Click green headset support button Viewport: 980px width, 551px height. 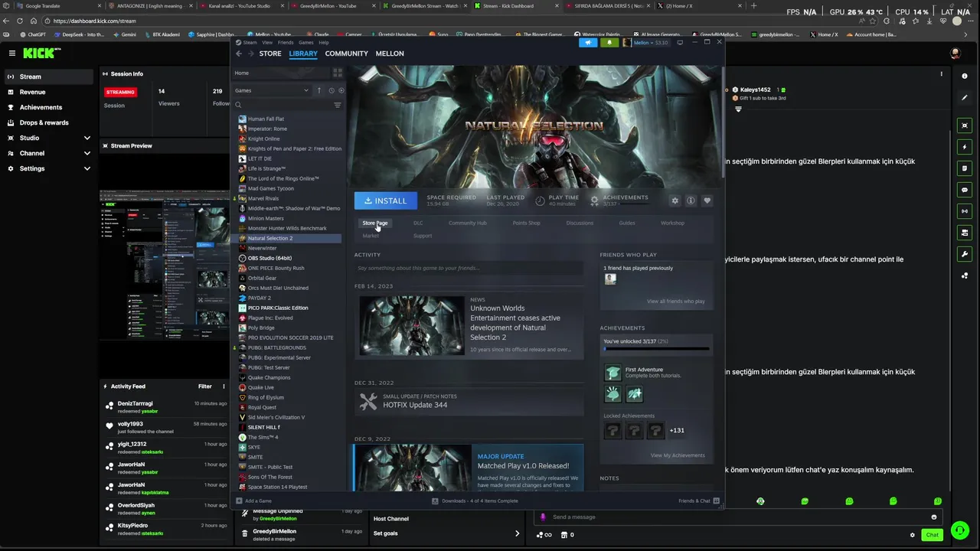(x=959, y=530)
